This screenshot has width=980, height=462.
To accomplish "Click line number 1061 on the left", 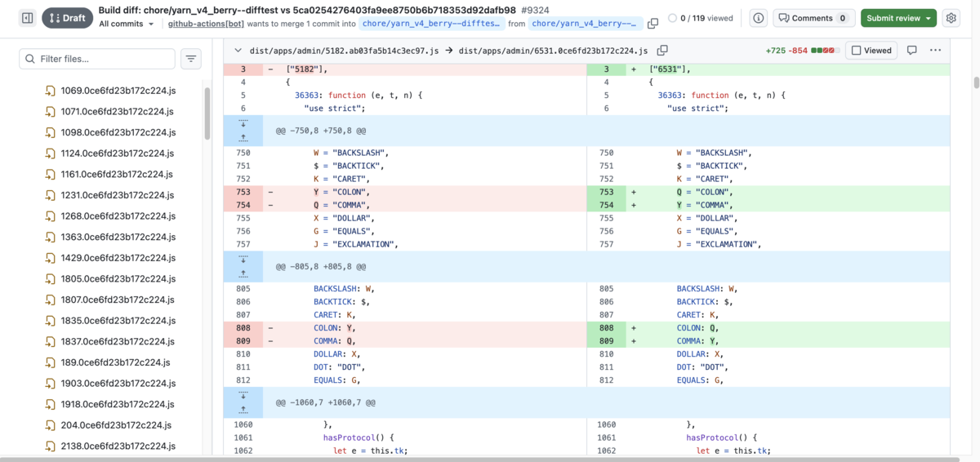I will (x=243, y=438).
